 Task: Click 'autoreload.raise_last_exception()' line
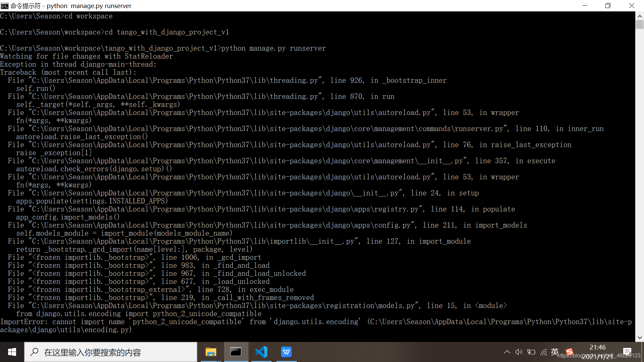(82, 137)
